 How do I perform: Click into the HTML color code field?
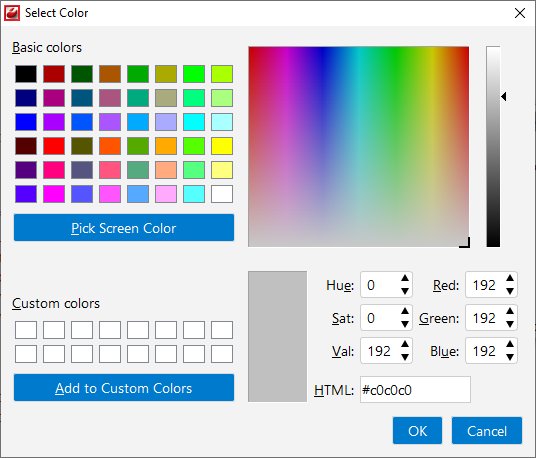pos(415,390)
